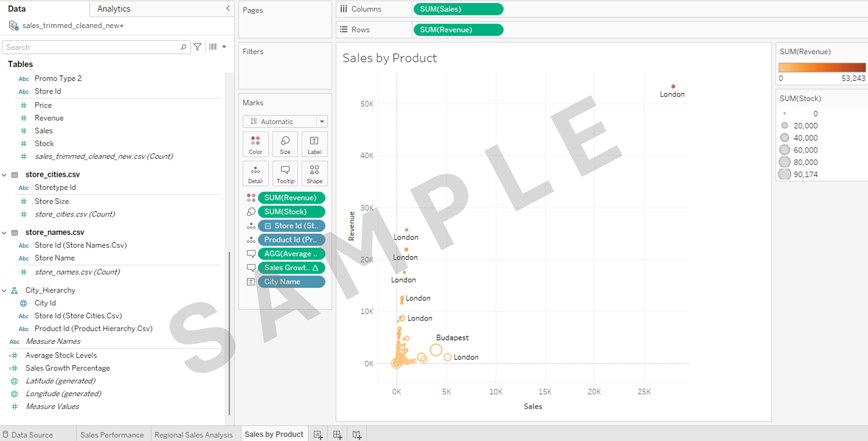Collapse the store_names.csv table in the data pane
Image resolution: width=868 pixels, height=441 pixels.
tap(4, 232)
